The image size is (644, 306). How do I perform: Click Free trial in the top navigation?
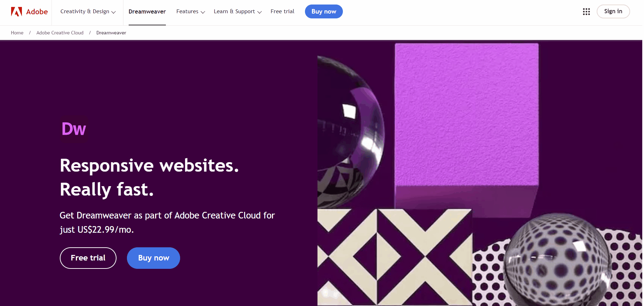click(x=282, y=11)
